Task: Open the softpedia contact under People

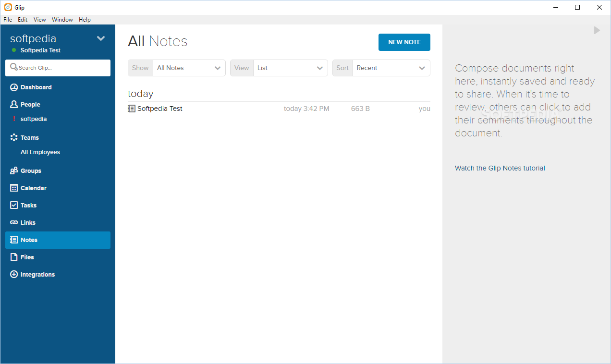Action: 34,119
